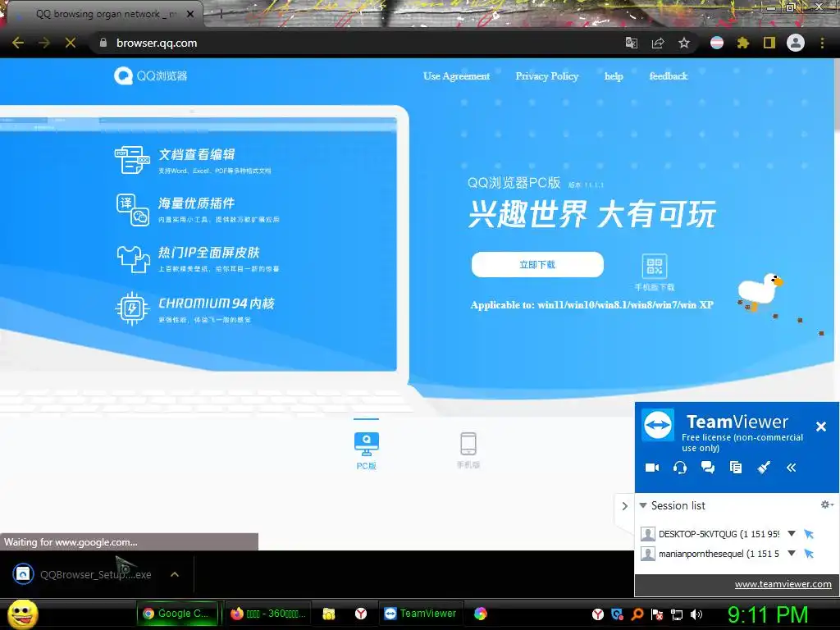Screen dimensions: 840x630
Task: Start TeamViewer voice headset audio
Action: point(680,468)
